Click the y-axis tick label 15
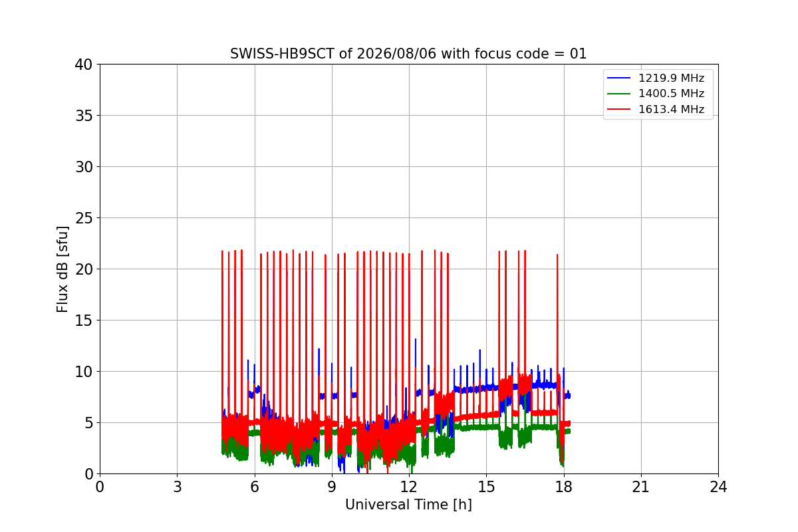This screenshot has height=532, width=798. tap(84, 321)
